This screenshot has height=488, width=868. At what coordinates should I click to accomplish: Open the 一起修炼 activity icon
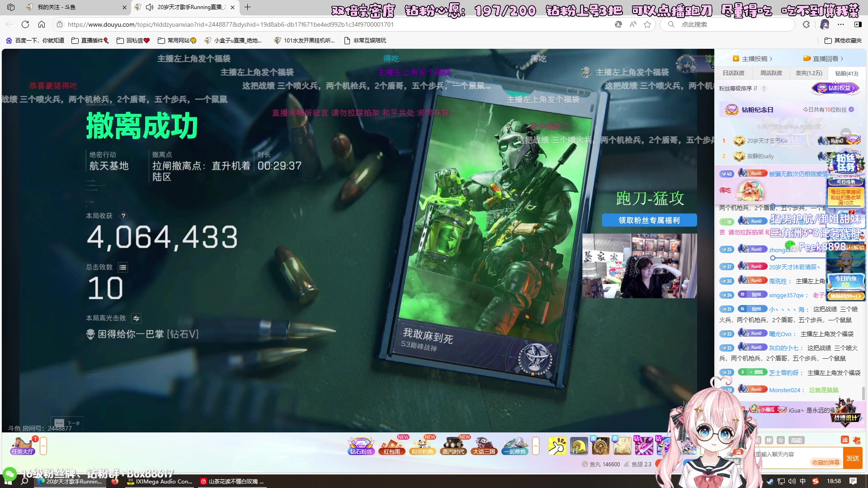click(515, 446)
